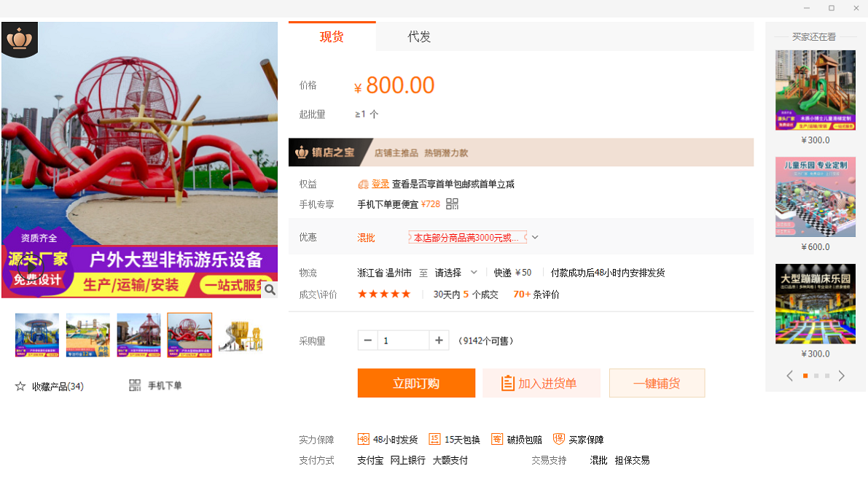Increase purchase quantity with plus button
The image size is (868, 490).
click(439, 341)
